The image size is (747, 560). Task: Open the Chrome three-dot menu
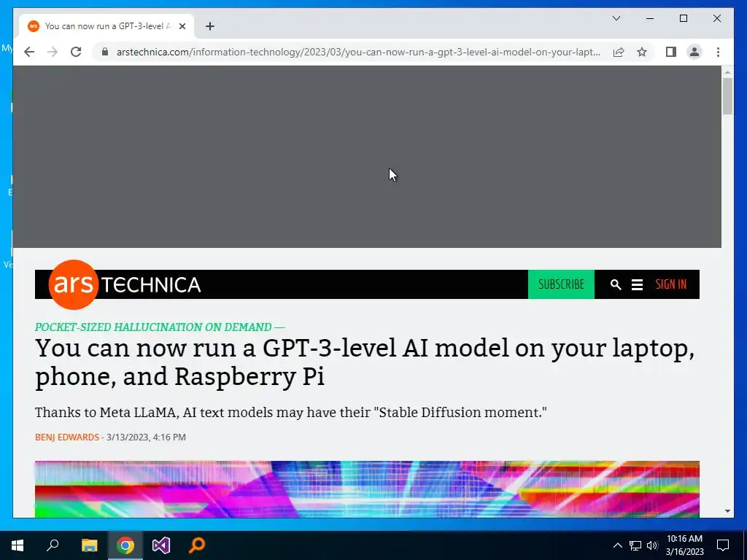click(x=718, y=52)
